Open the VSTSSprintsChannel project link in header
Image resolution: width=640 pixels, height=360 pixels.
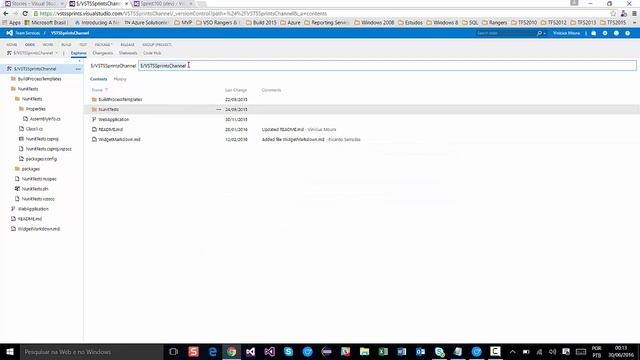[x=70, y=33]
